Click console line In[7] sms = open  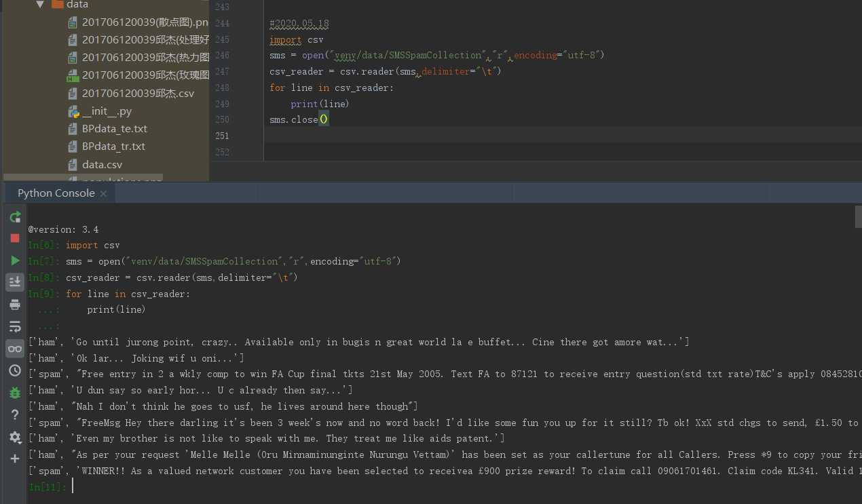[214, 261]
